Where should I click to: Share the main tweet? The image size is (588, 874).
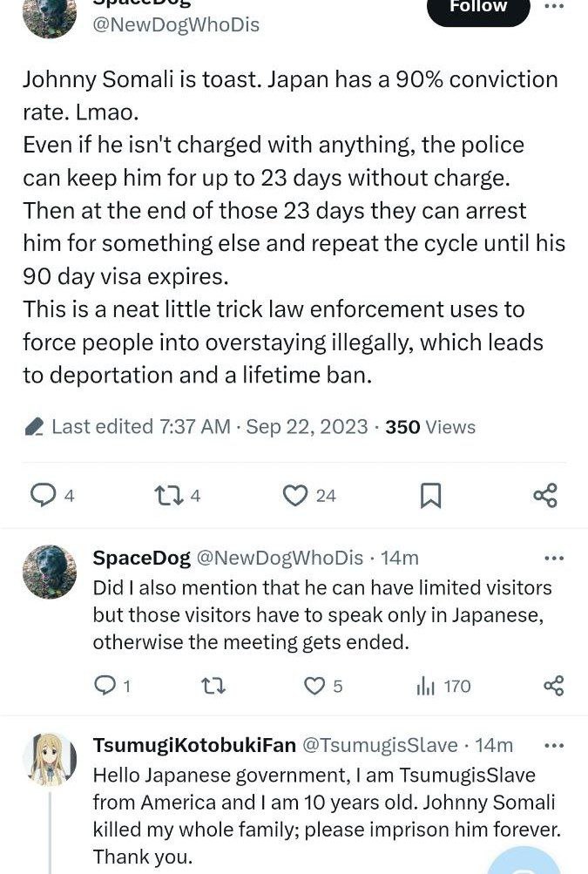pyautogui.click(x=545, y=496)
